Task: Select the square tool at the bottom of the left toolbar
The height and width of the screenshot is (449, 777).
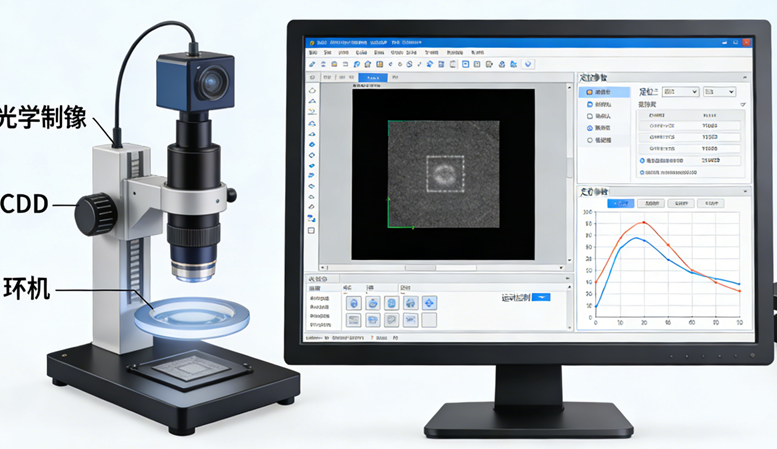Action: click(312, 230)
